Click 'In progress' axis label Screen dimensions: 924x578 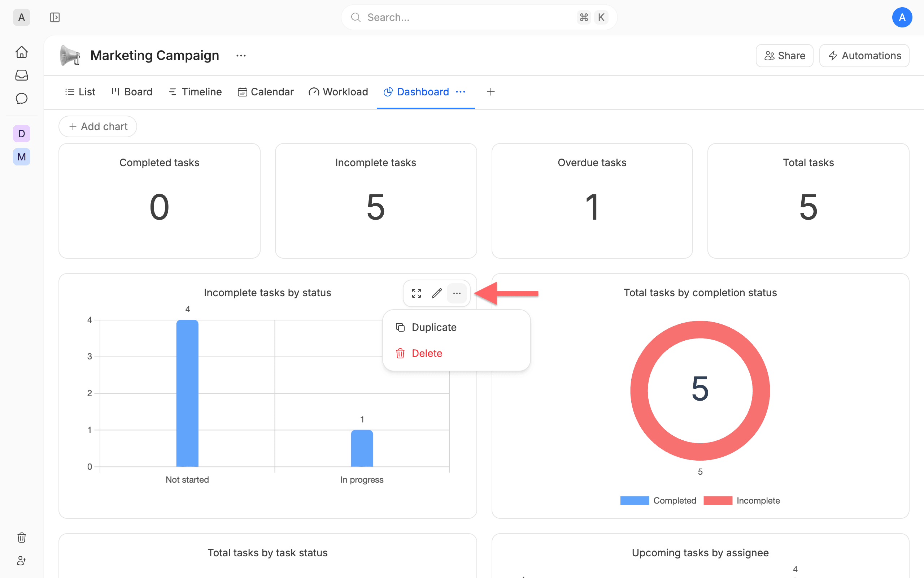point(362,480)
